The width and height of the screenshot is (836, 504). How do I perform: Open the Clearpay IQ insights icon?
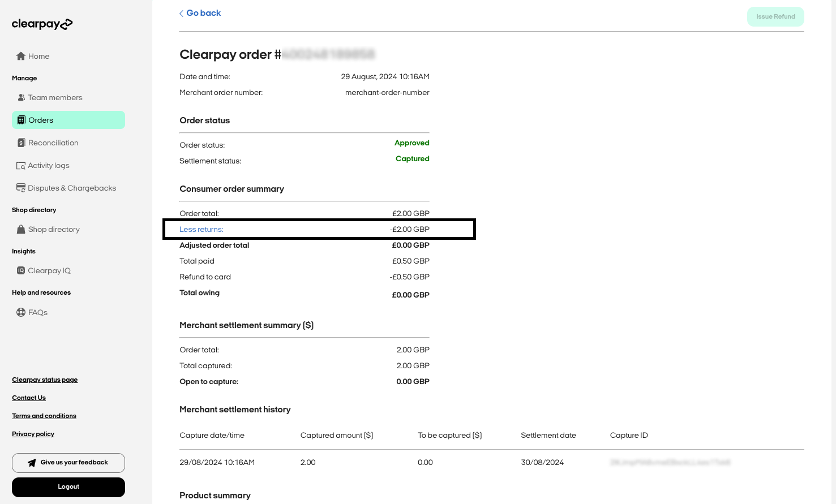coord(20,270)
